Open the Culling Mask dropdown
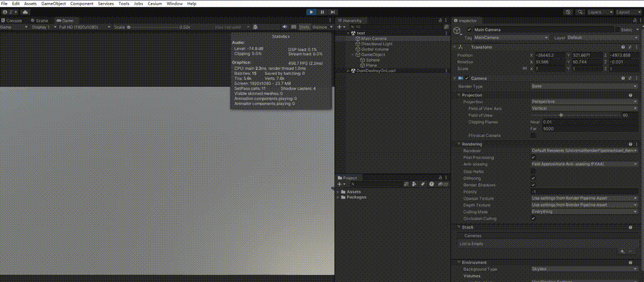The image size is (644, 282). 584,211
